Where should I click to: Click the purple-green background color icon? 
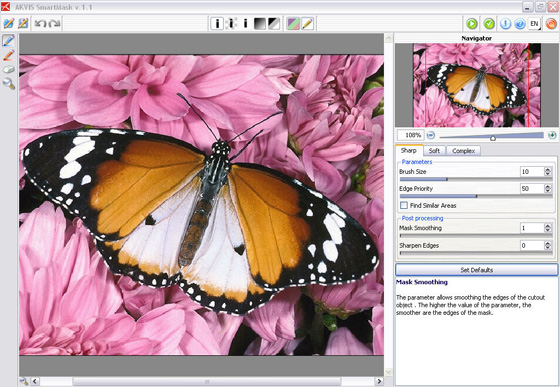tap(293, 24)
